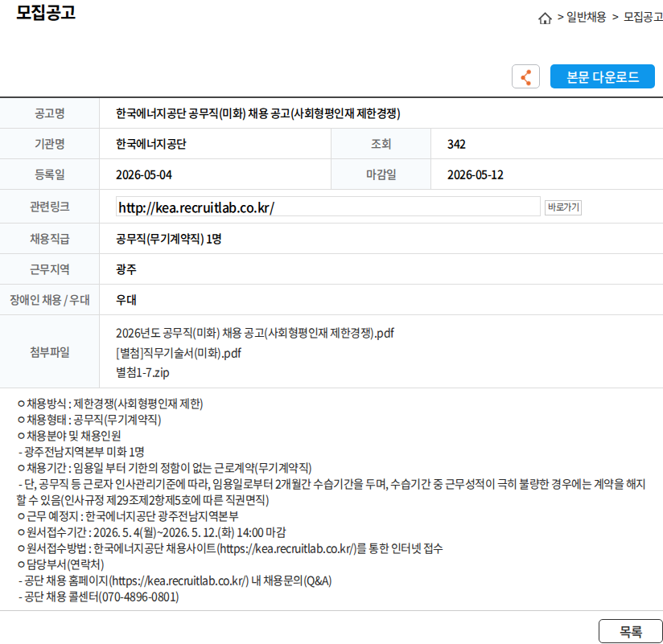Click the 관련링크 row label
Viewport: 663px width, 644px height.
49,207
